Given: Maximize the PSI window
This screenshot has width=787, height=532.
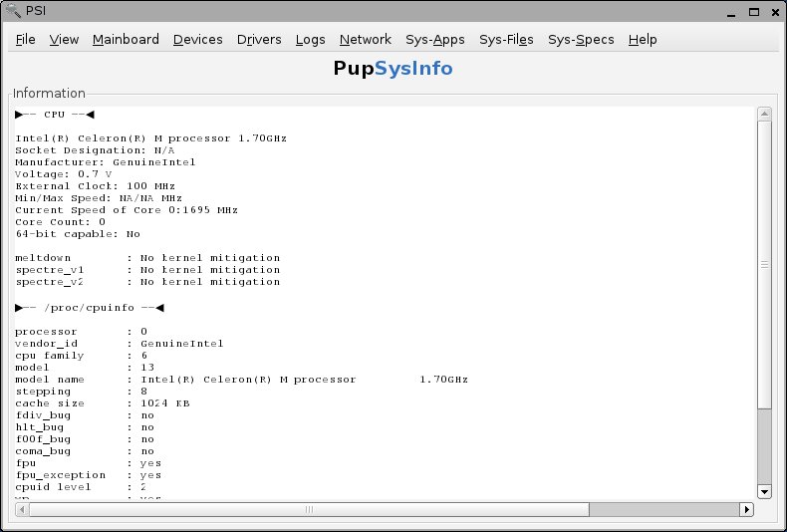Looking at the screenshot, I should point(754,12).
